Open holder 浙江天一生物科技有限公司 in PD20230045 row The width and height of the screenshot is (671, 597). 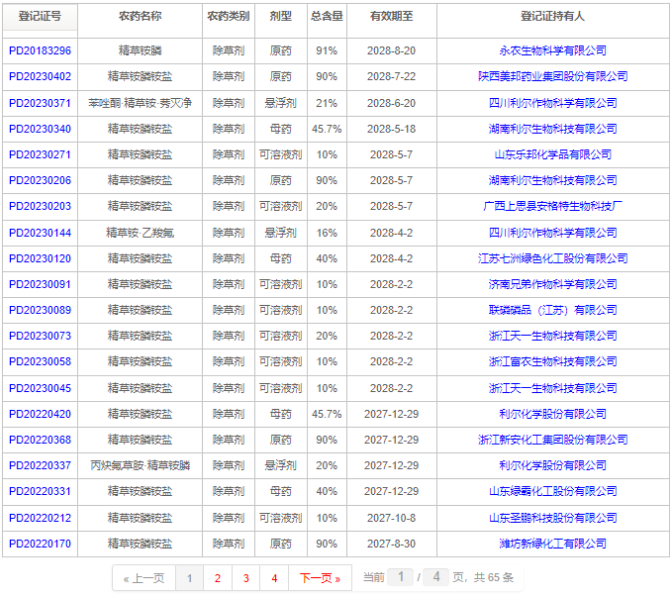coord(553,388)
